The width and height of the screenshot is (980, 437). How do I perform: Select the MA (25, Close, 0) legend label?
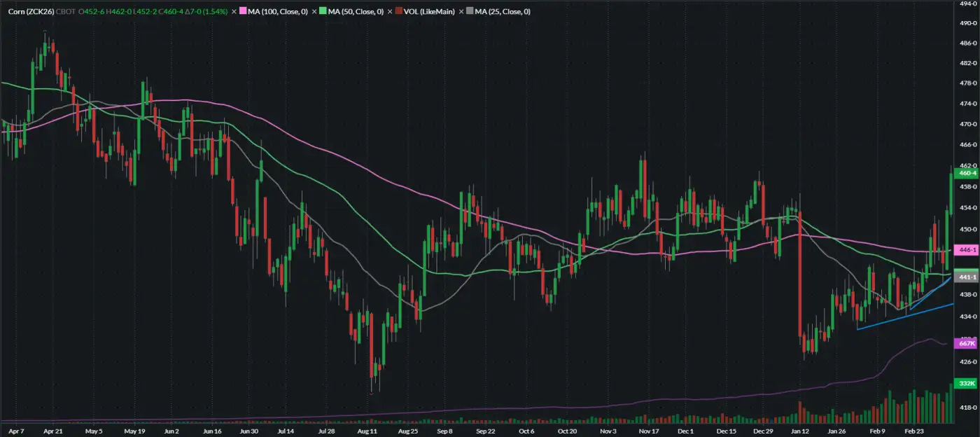(501, 12)
